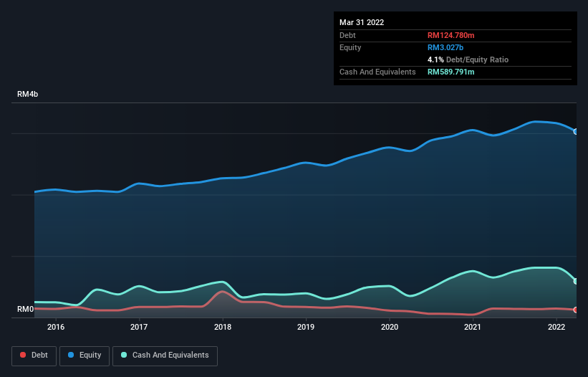588x377 pixels.
Task: Click the Mar 31 2022 tooltip date
Action: [x=362, y=22]
